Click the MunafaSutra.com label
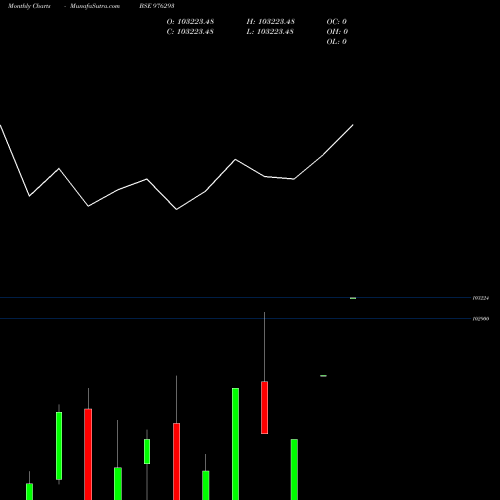This screenshot has height=500, width=500. 95,6
